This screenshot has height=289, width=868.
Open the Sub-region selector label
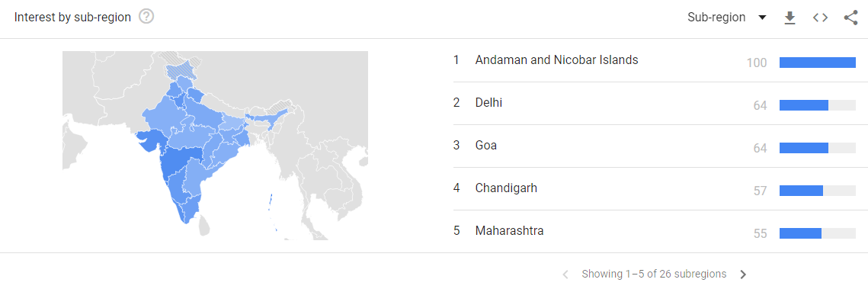tap(716, 18)
